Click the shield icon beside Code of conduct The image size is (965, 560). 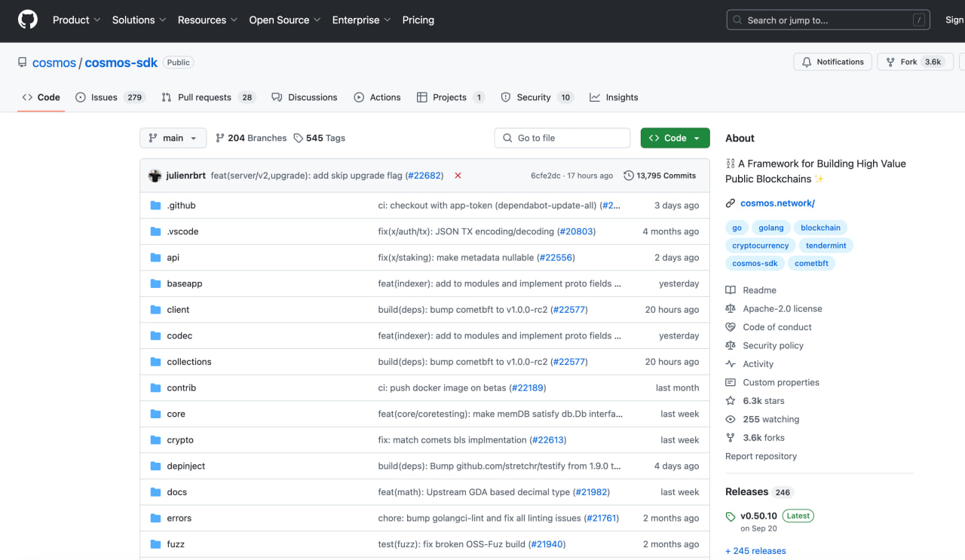click(x=731, y=327)
